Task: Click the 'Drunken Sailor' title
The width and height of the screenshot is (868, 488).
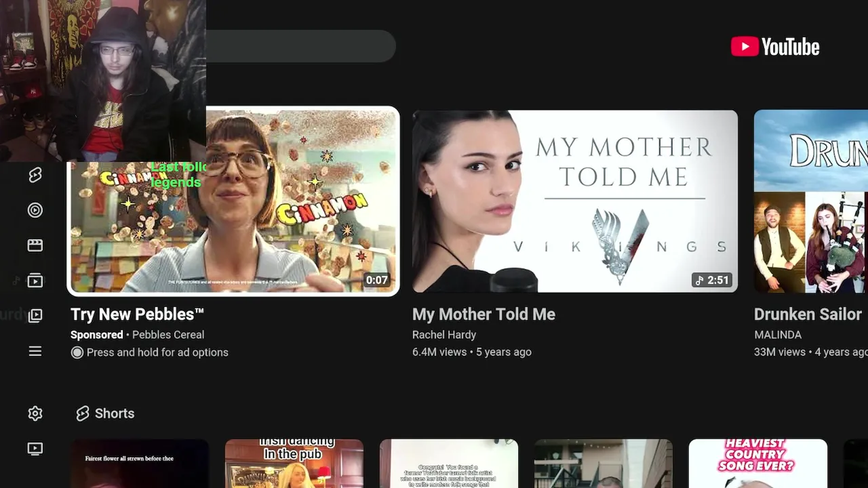Action: 808,314
